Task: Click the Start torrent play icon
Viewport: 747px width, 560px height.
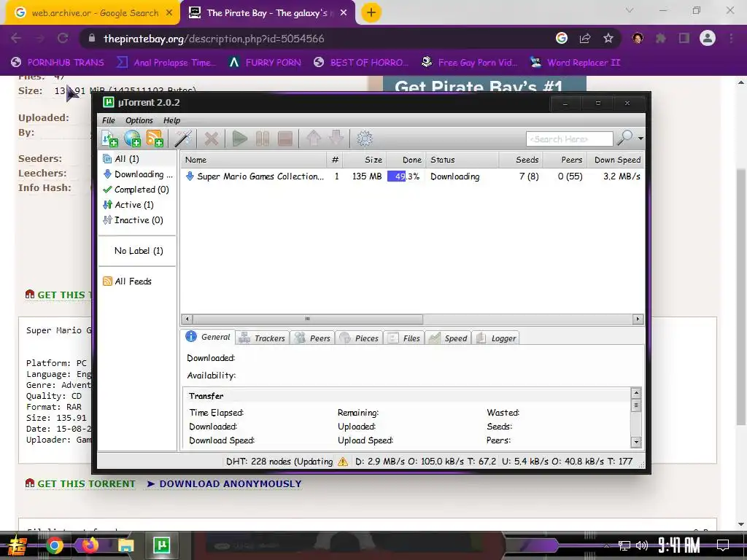Action: (239, 139)
